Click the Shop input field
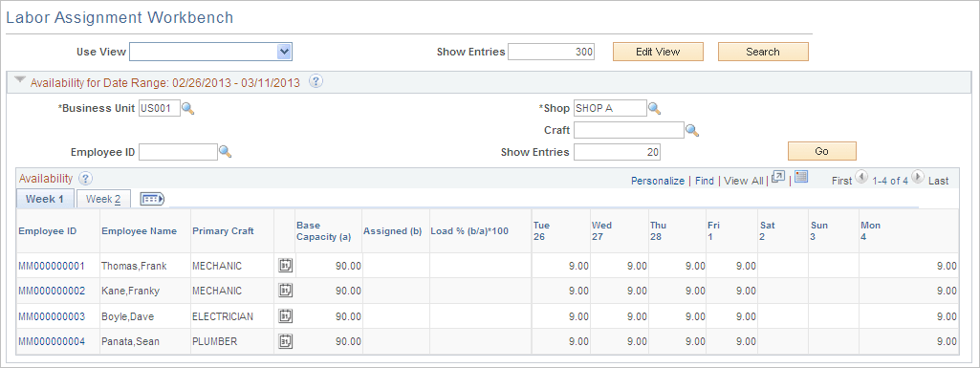980x368 pixels. tap(610, 108)
